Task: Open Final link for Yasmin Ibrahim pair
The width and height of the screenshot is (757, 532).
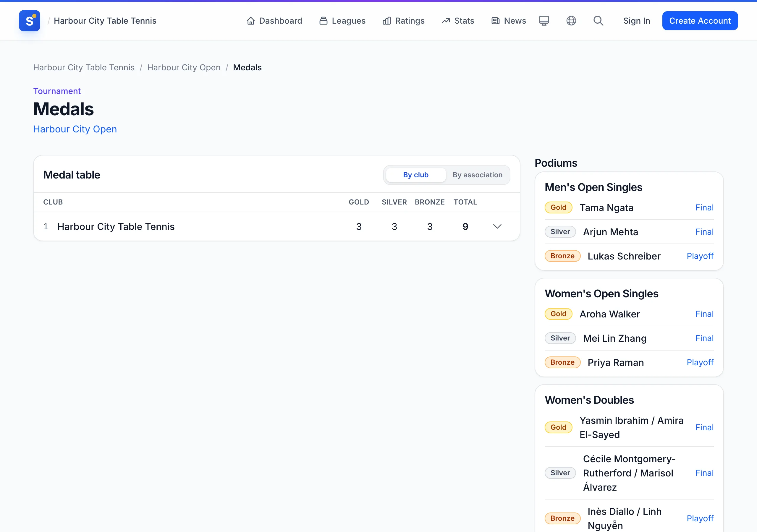Action: pyautogui.click(x=705, y=427)
